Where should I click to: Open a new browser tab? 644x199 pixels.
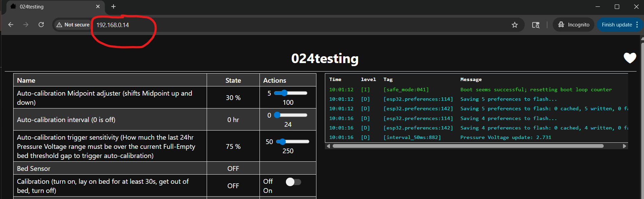point(113,6)
